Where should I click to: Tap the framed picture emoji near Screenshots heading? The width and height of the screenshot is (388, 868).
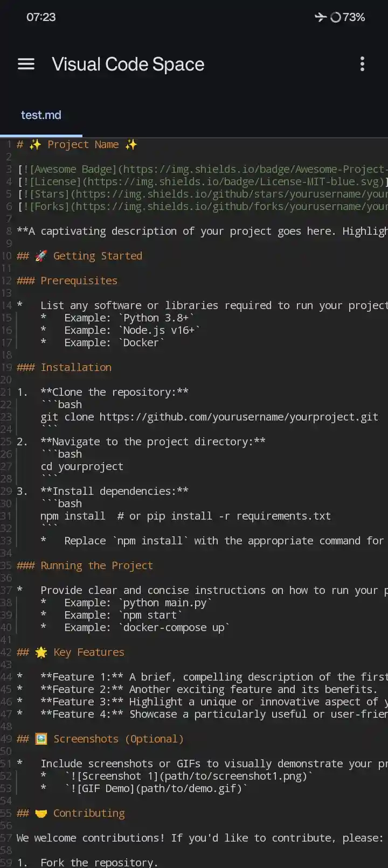40,738
